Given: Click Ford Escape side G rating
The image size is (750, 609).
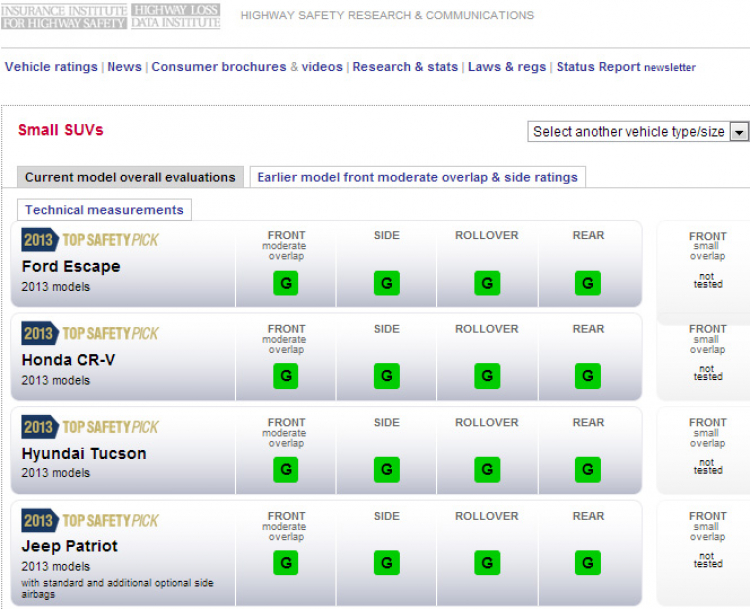Looking at the screenshot, I should pyautogui.click(x=386, y=283).
